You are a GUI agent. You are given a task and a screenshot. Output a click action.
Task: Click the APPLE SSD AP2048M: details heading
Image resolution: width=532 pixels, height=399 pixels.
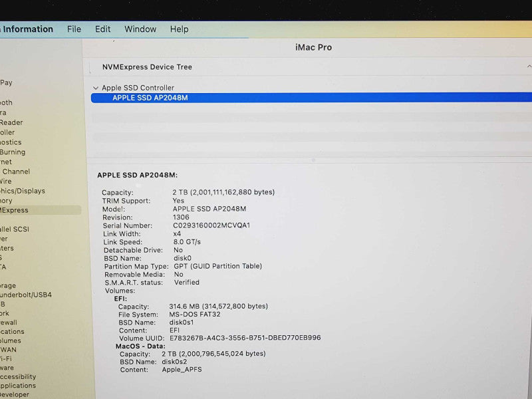138,175
